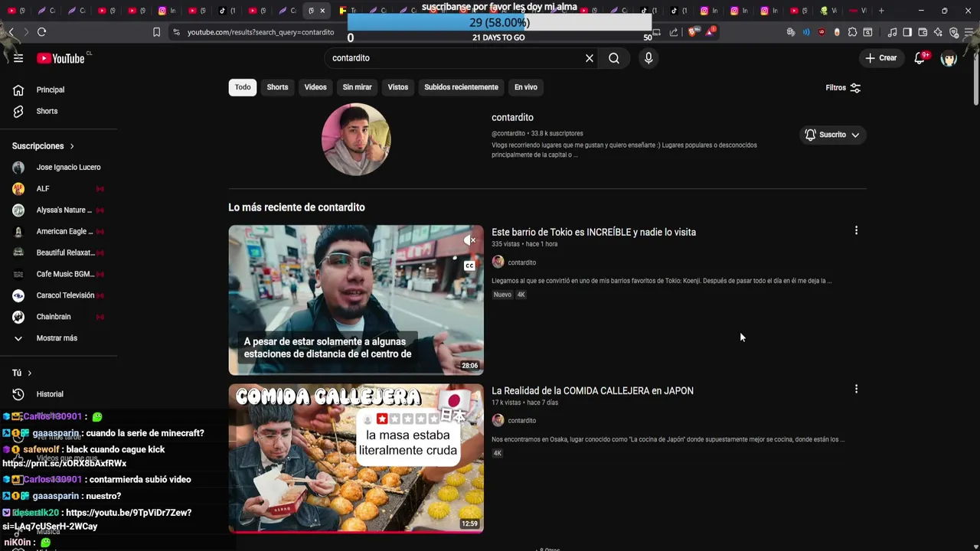View site information beside the URL

click(x=177, y=32)
